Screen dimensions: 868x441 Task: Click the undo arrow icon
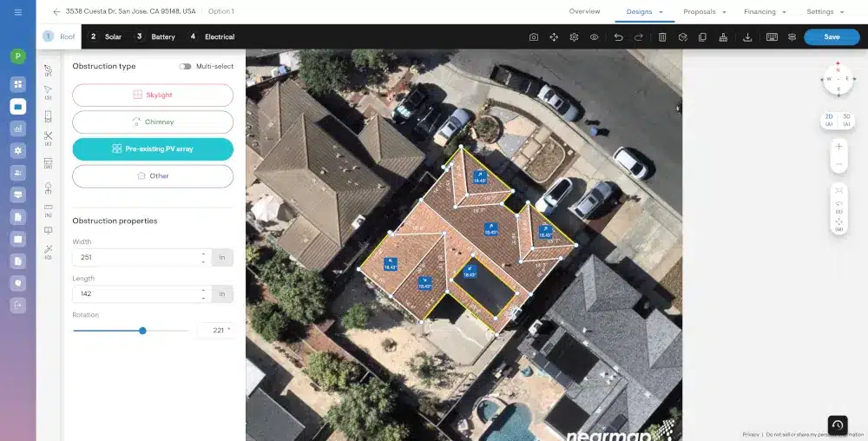[618, 37]
